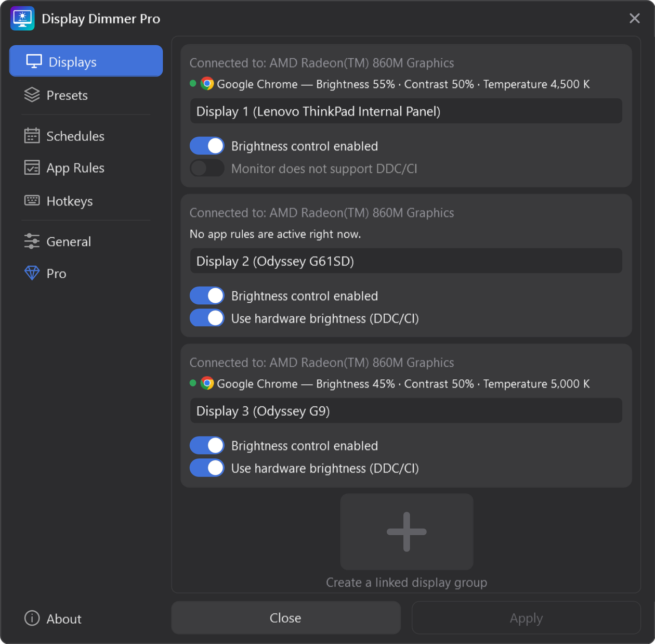Click the Chrome icon in Display 3 card

(207, 383)
